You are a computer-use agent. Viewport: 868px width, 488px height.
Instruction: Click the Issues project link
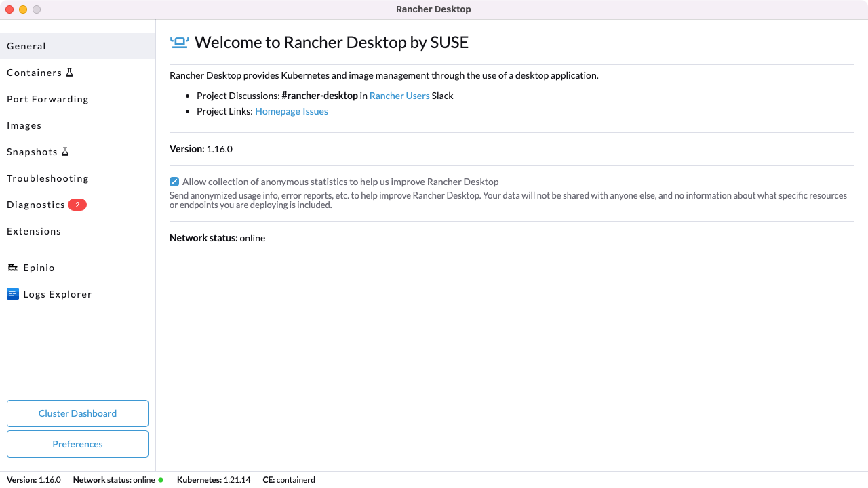(x=317, y=111)
